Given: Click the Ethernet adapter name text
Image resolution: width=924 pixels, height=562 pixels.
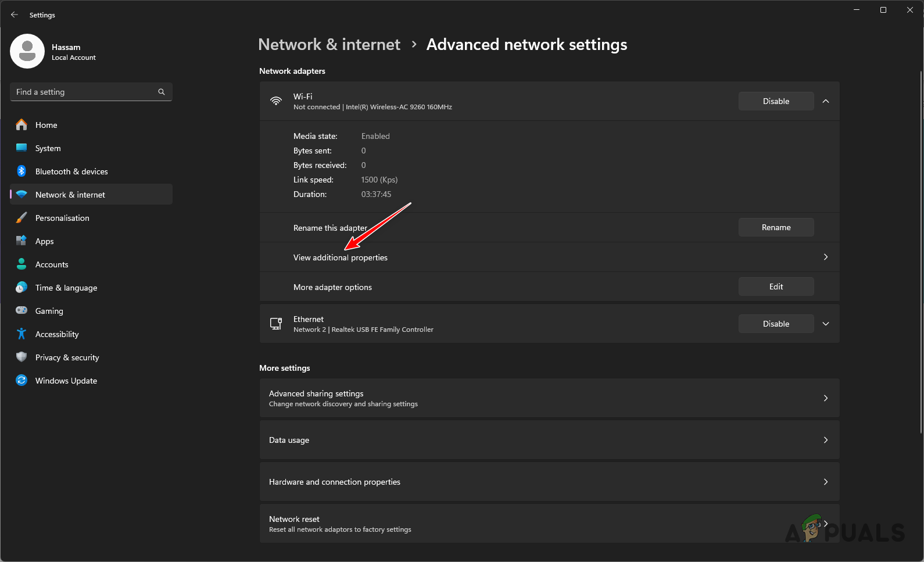Looking at the screenshot, I should pyautogui.click(x=309, y=319).
